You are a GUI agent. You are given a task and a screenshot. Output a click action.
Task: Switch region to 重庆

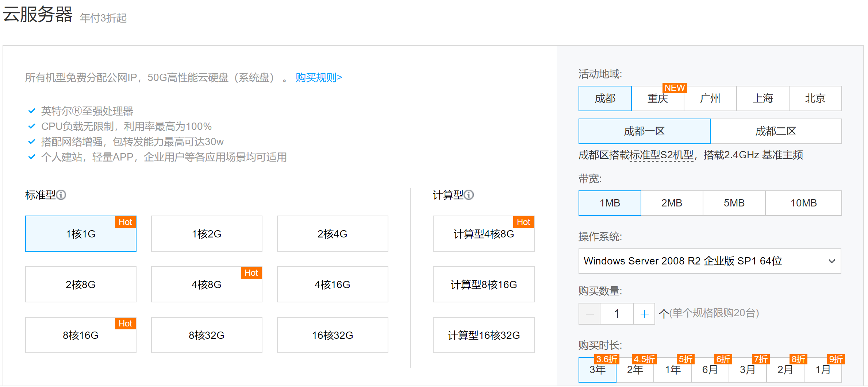tap(657, 98)
